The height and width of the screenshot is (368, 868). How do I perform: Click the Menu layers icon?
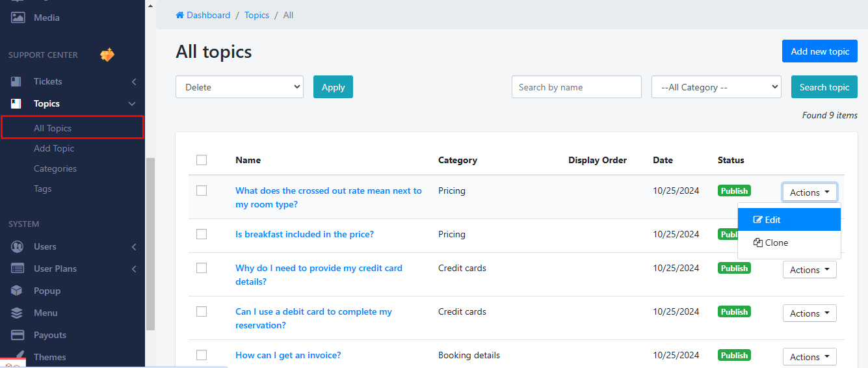click(x=18, y=313)
